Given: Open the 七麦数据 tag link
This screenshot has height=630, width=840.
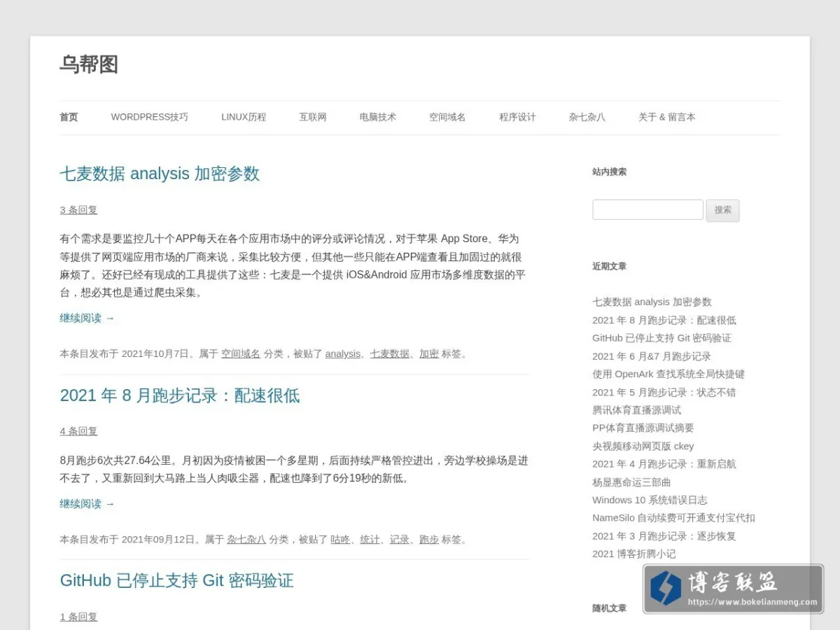Looking at the screenshot, I should tap(390, 354).
